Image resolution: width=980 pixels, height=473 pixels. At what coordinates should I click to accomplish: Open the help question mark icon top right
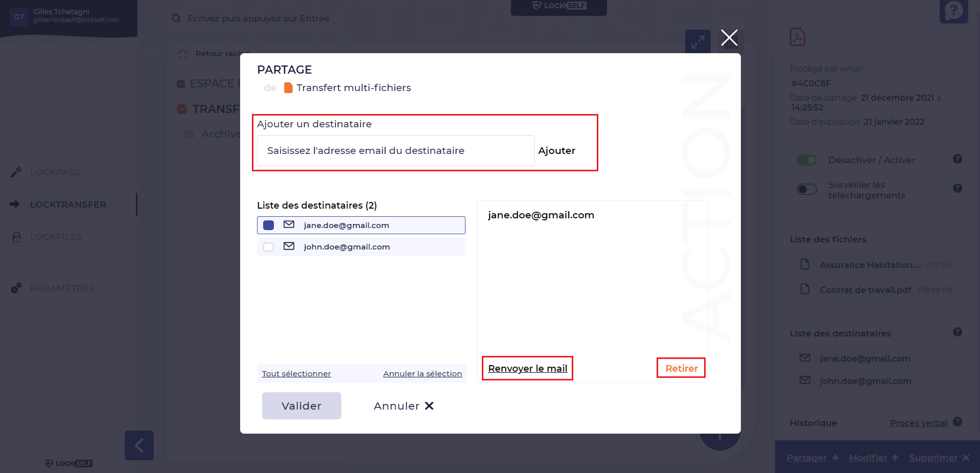tap(953, 11)
